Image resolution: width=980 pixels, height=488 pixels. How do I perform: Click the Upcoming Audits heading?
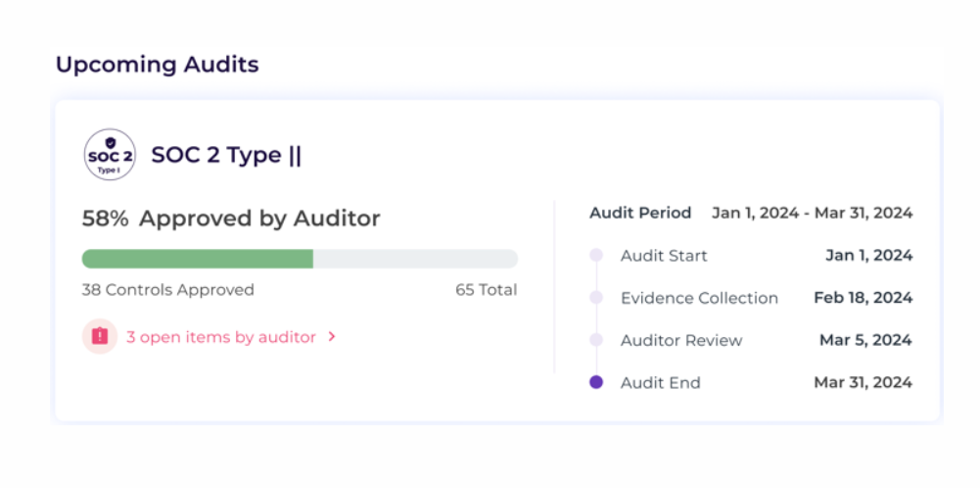coord(157,65)
